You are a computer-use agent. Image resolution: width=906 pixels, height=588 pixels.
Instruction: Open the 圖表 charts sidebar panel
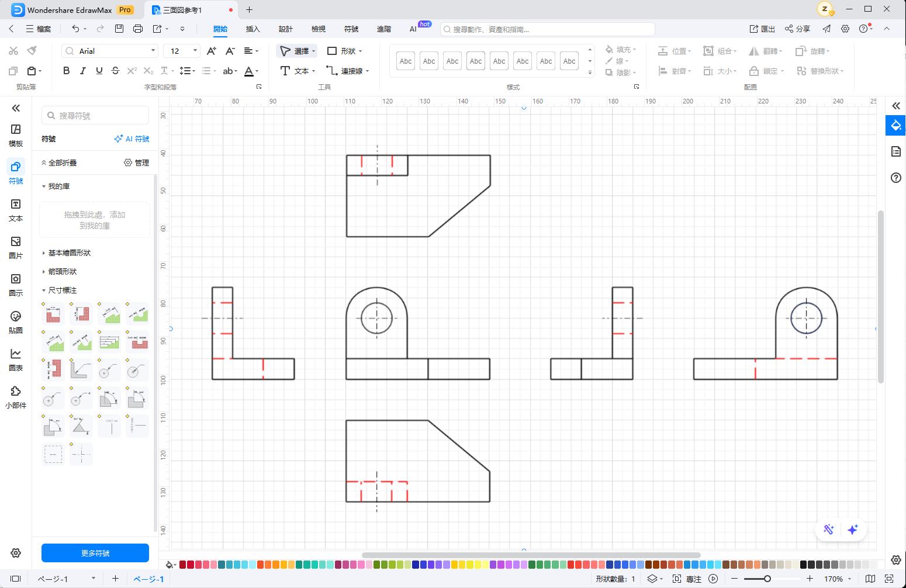point(16,359)
